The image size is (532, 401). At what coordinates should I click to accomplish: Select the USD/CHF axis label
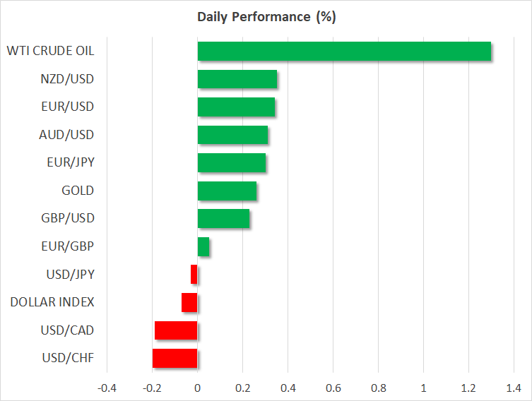tap(68, 358)
